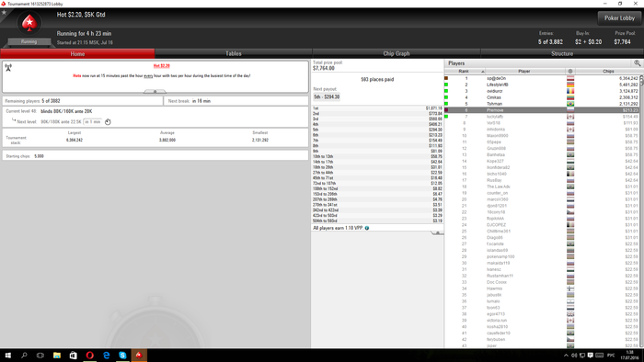This screenshot has height=362, width=644.
Task: Sort by the Player column header
Action: (x=525, y=72)
